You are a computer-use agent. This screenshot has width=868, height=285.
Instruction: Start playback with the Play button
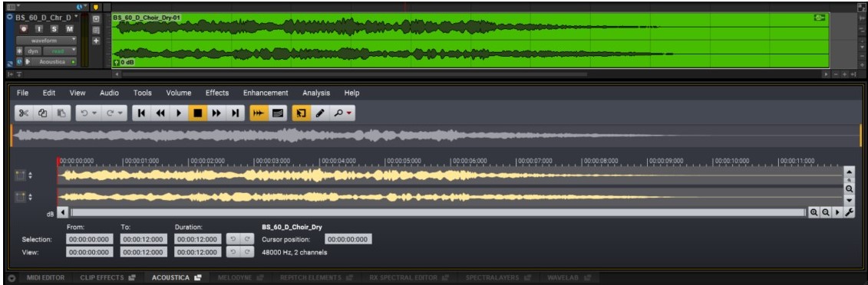click(x=178, y=113)
